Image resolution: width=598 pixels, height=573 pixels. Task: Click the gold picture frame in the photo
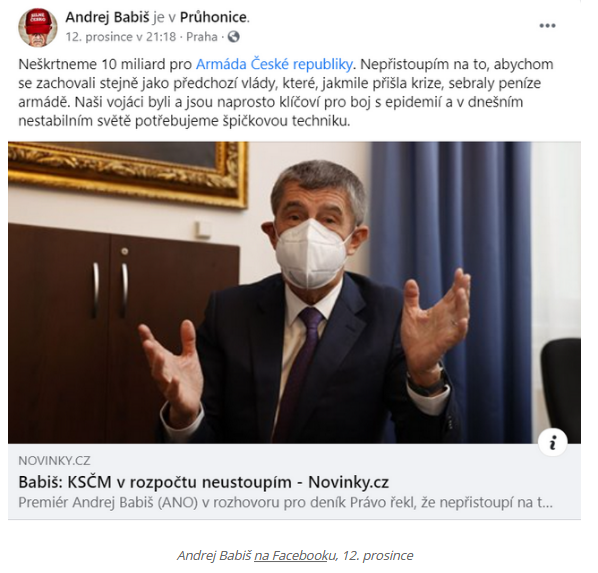pyautogui.click(x=128, y=172)
